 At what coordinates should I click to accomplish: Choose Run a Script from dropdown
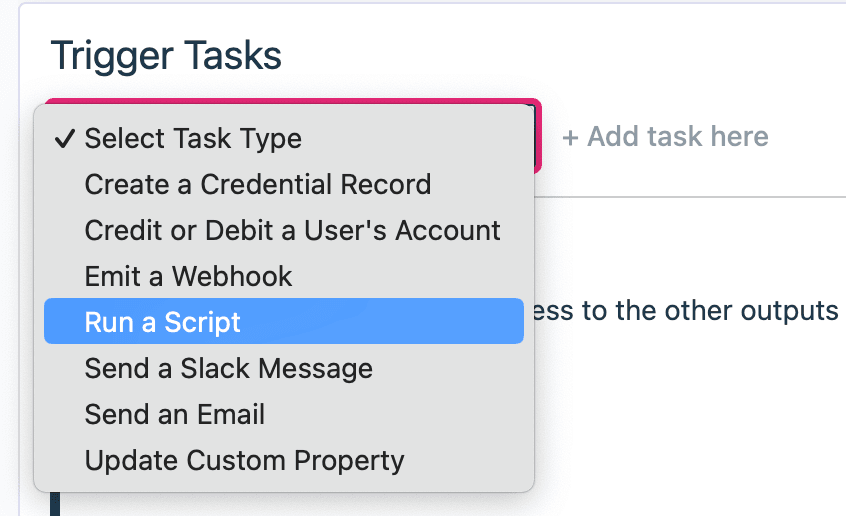click(163, 322)
